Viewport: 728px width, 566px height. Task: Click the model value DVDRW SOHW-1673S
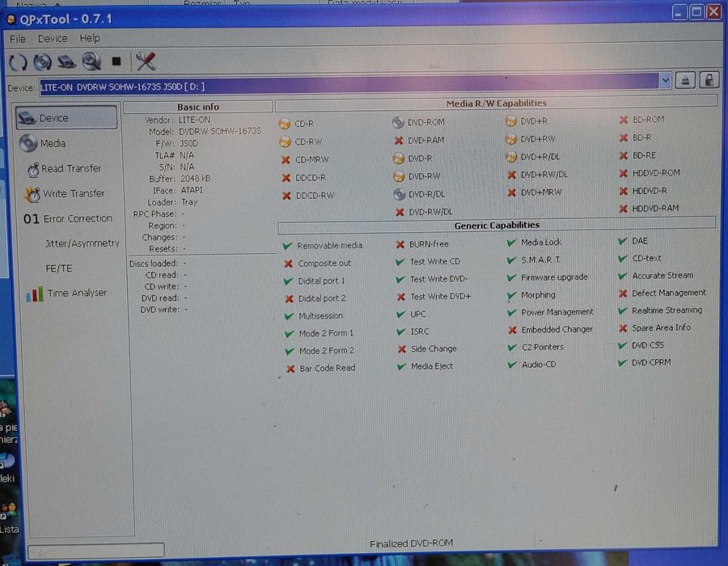(220, 131)
